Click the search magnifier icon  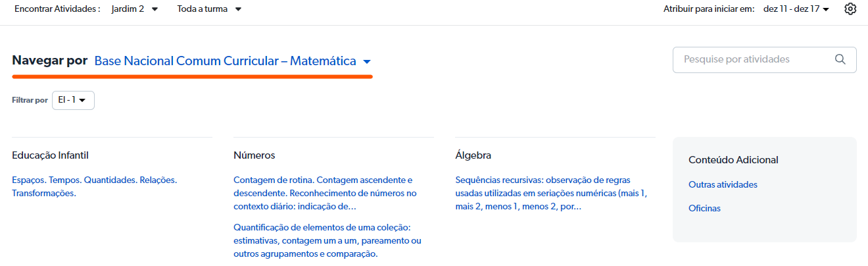(840, 59)
